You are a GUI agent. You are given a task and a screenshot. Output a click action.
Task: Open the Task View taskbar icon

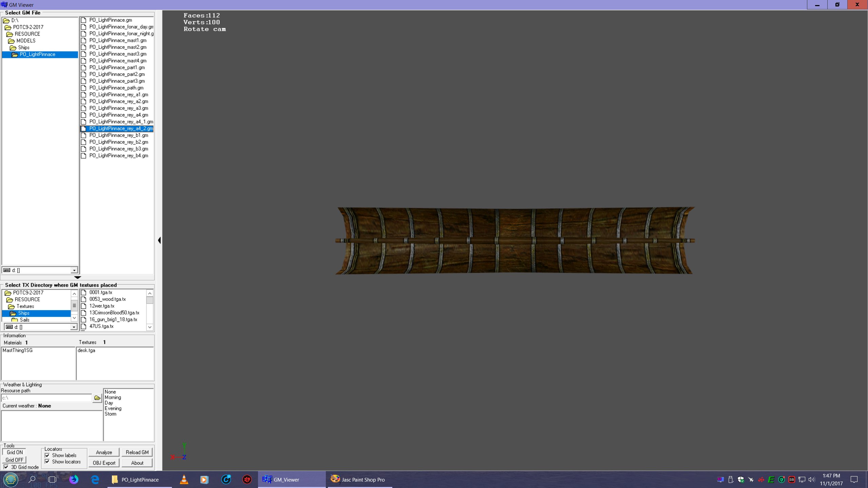52,480
